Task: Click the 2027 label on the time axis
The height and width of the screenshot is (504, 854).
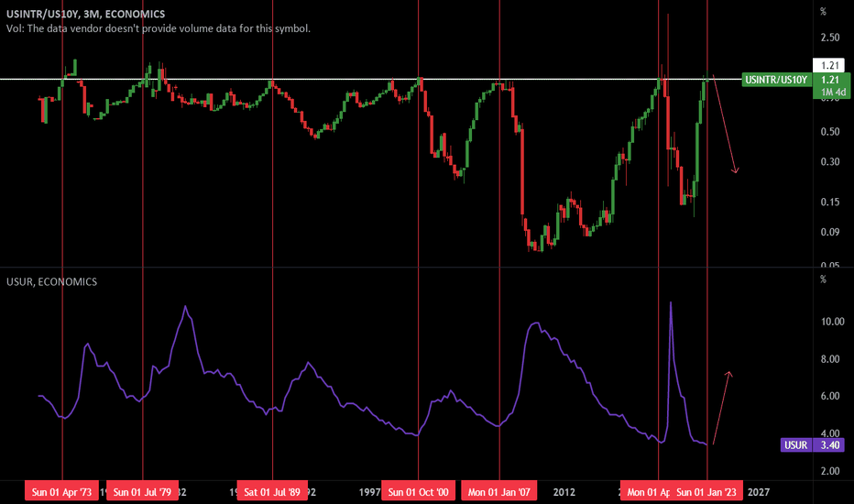Action: click(758, 492)
